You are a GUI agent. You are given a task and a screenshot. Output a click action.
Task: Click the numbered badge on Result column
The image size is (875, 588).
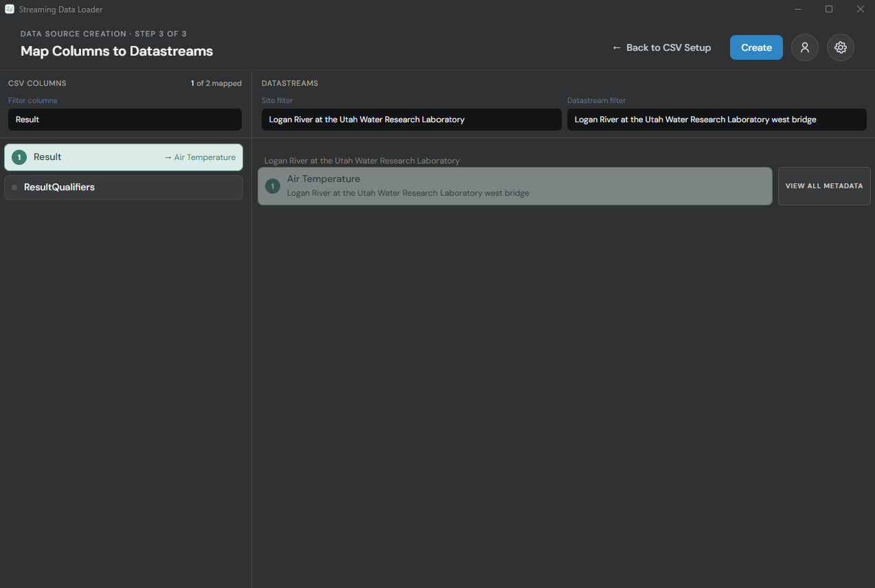(19, 157)
